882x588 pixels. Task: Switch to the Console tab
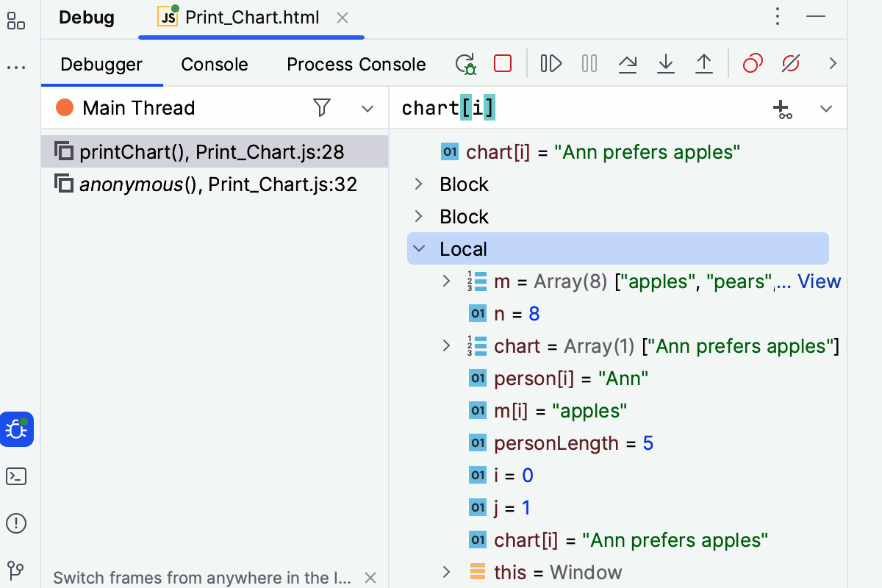214,64
